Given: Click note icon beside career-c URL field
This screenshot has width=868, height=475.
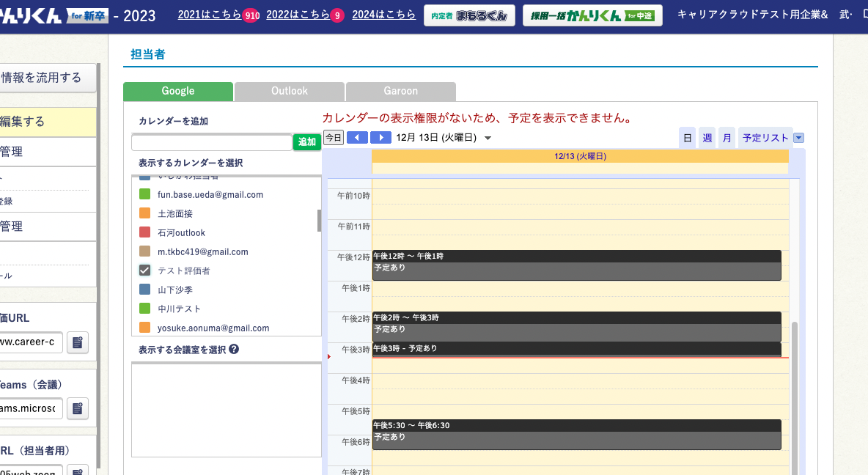Looking at the screenshot, I should coord(78,342).
